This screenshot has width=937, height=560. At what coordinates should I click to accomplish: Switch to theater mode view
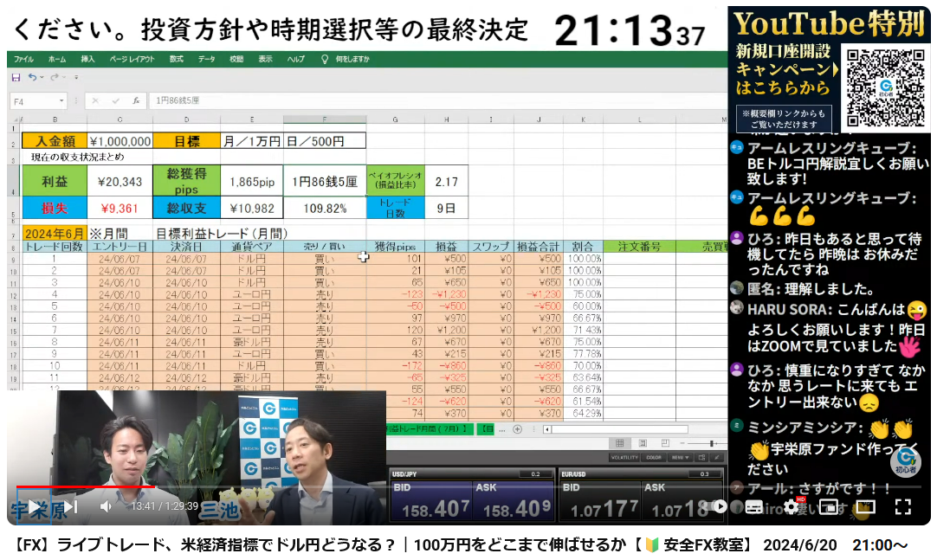tap(865, 506)
